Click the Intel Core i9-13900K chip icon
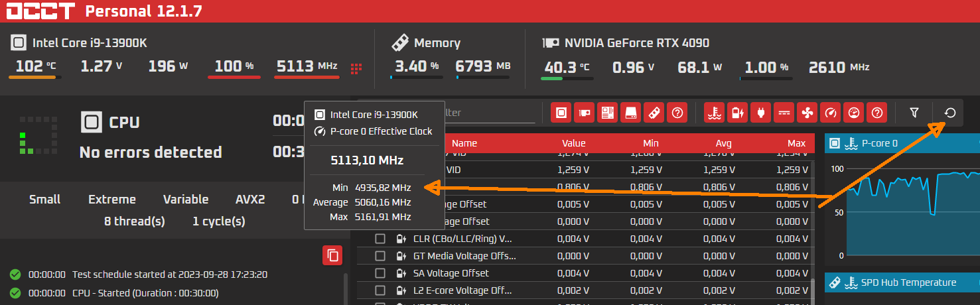Viewport: 980px width, 305px height. click(19, 43)
